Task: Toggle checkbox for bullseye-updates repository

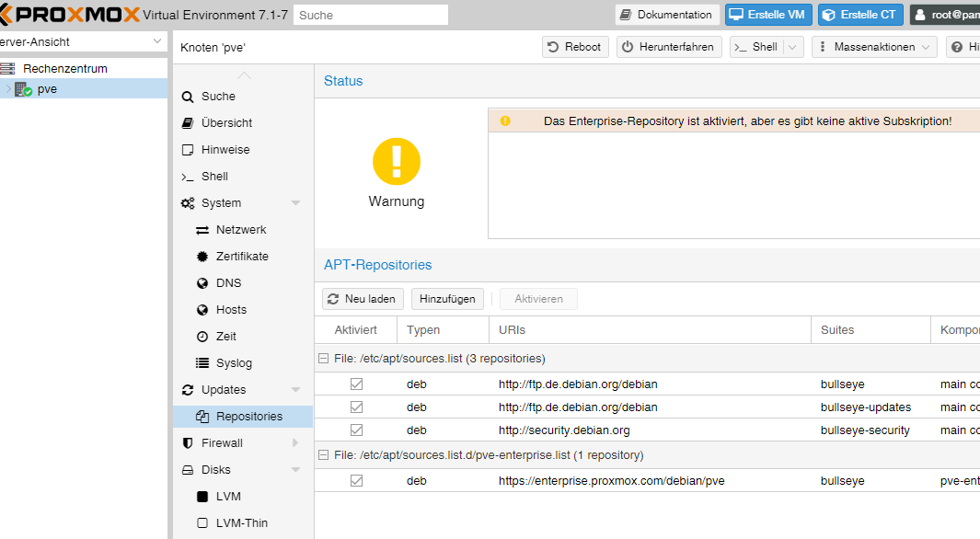Action: (356, 407)
